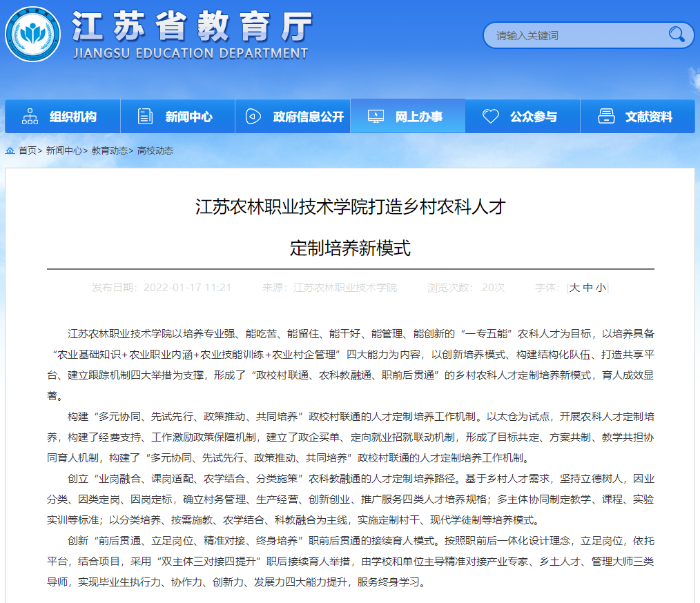Switch font size to 中
The width and height of the screenshot is (700, 603).
pyautogui.click(x=587, y=288)
